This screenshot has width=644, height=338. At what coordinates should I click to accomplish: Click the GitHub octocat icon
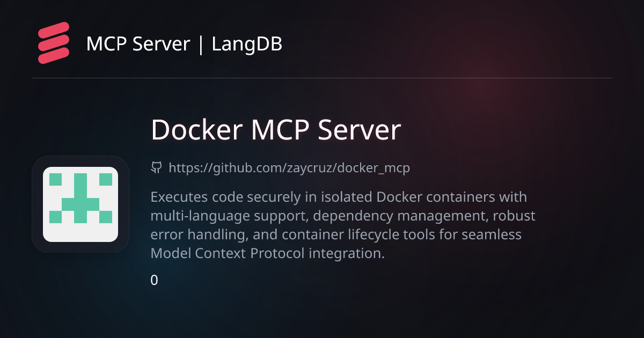pyautogui.click(x=156, y=168)
